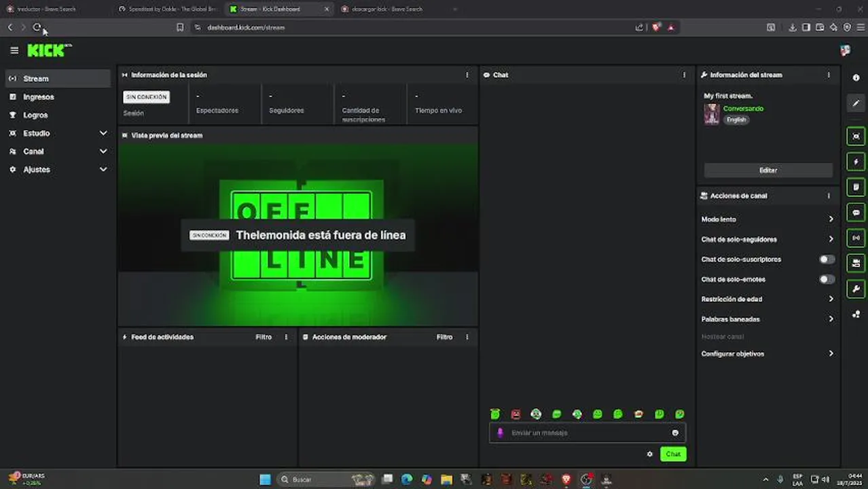Screen dimensions: 868x489
Task: Switch to descargar kick Brave Search tab
Action: pos(391,9)
